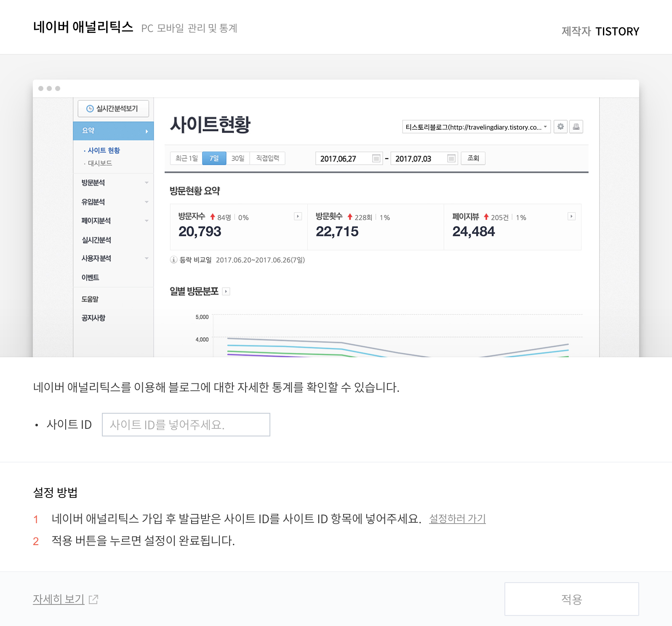Click the TISTORY creator name

pos(617,32)
